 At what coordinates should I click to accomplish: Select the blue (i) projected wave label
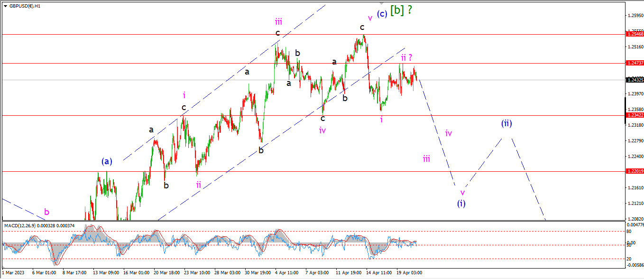point(461,203)
